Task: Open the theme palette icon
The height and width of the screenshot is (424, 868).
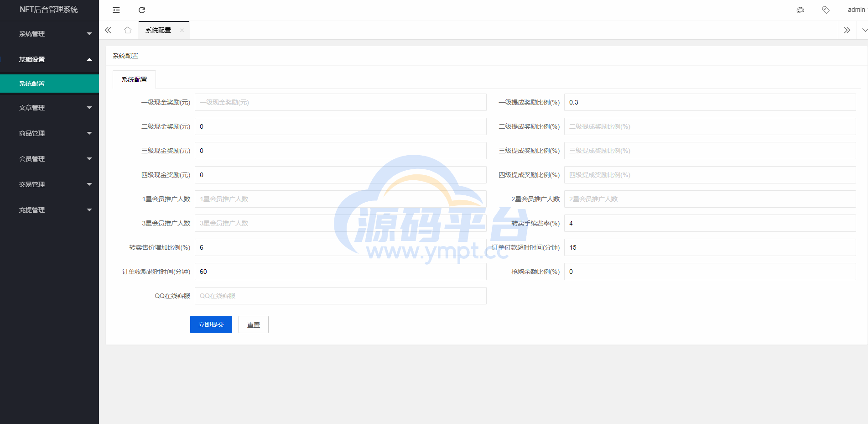Action: click(800, 10)
